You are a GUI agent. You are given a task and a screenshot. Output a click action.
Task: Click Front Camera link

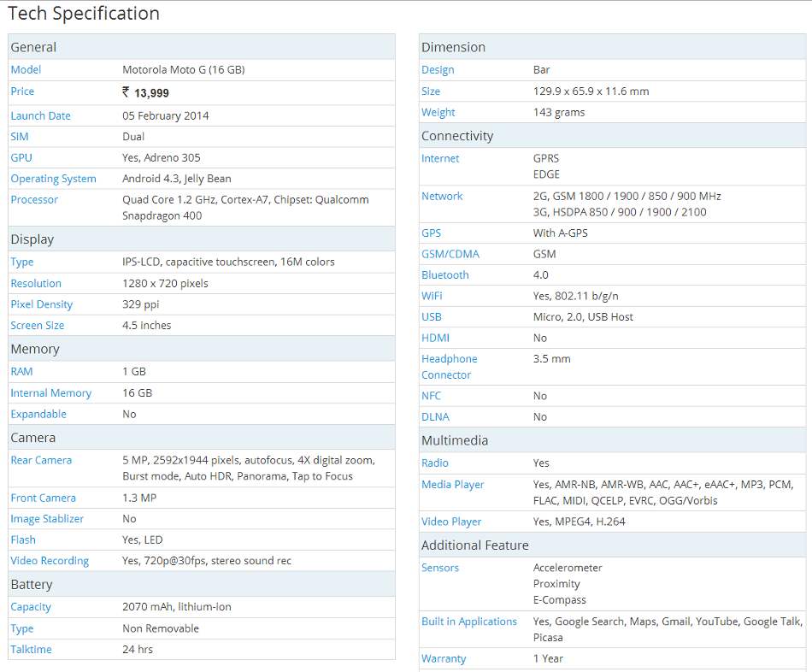43,498
